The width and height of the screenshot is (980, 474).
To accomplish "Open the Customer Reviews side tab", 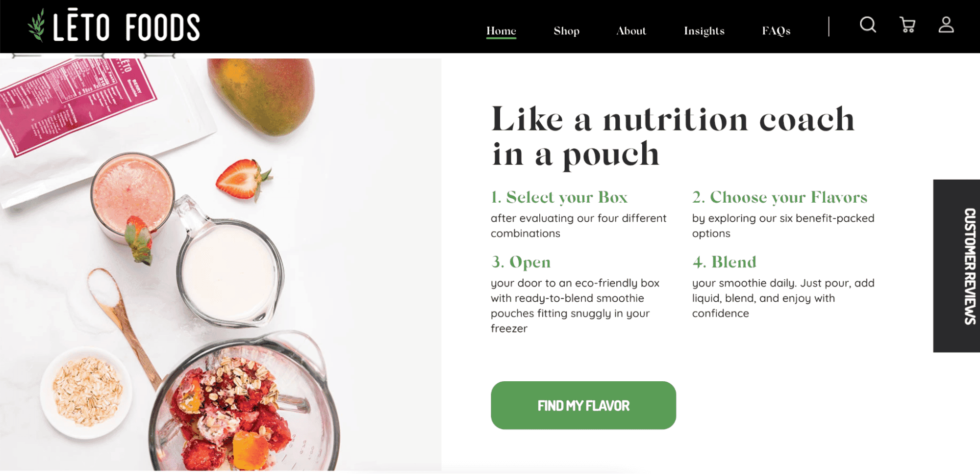I will (x=956, y=266).
